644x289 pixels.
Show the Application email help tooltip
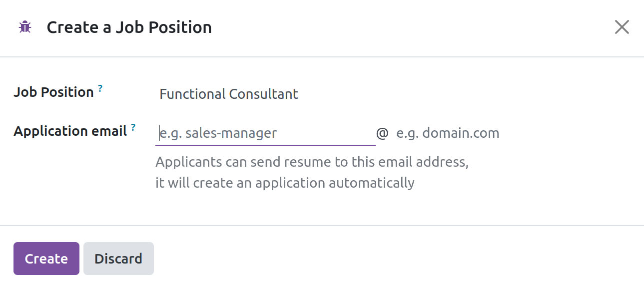click(x=133, y=128)
